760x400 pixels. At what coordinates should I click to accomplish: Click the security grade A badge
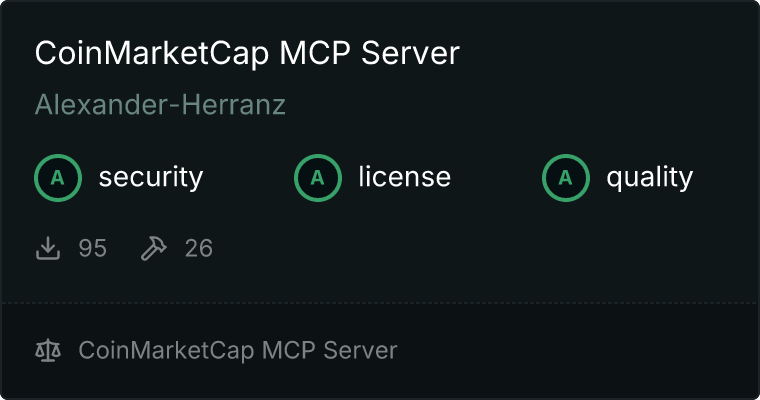(58, 178)
